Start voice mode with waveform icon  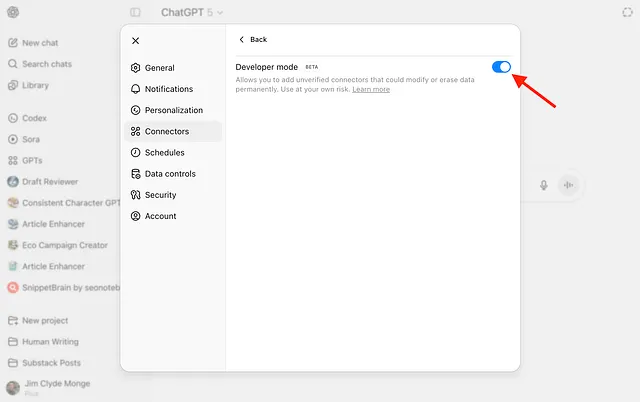[x=569, y=185]
